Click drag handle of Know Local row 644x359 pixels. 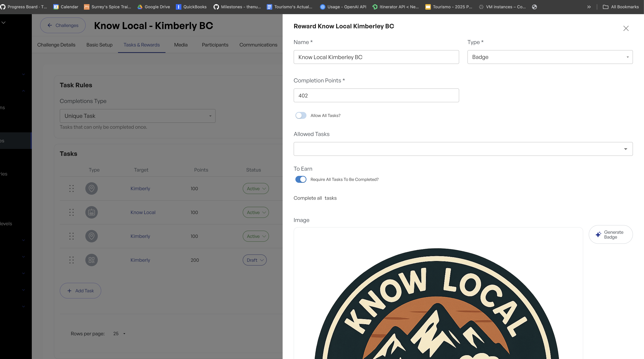tap(72, 212)
